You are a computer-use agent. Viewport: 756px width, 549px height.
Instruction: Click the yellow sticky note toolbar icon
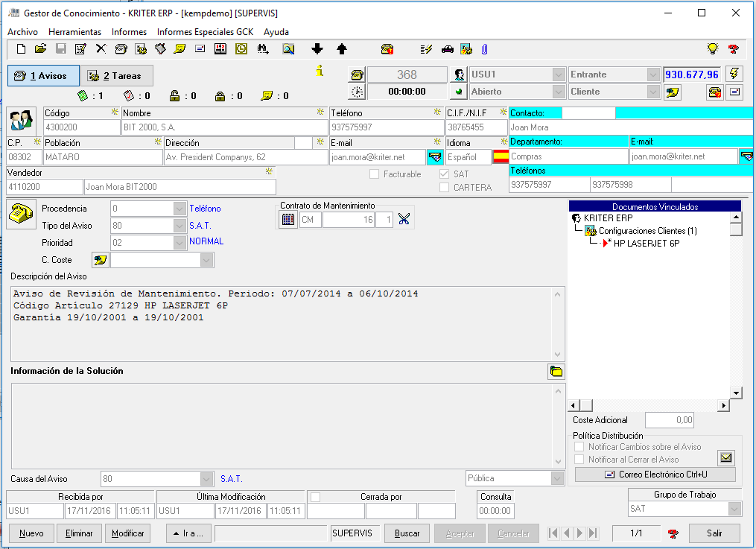click(180, 48)
